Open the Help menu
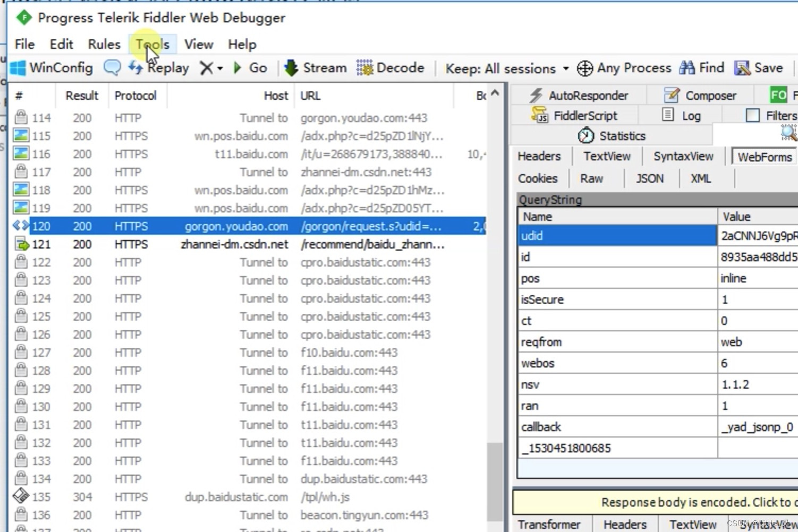This screenshot has height=532, width=798. [242, 44]
